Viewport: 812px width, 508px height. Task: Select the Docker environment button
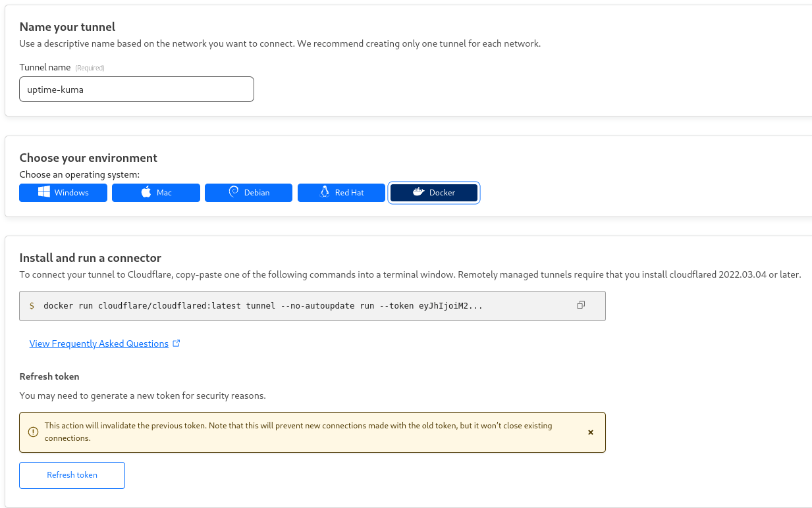tap(434, 193)
